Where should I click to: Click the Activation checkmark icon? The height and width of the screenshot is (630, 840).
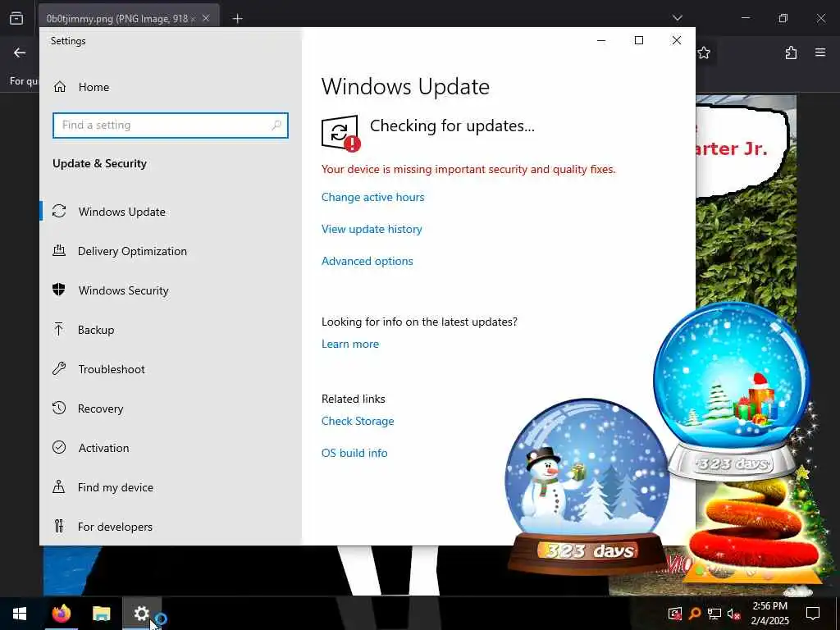pos(59,447)
